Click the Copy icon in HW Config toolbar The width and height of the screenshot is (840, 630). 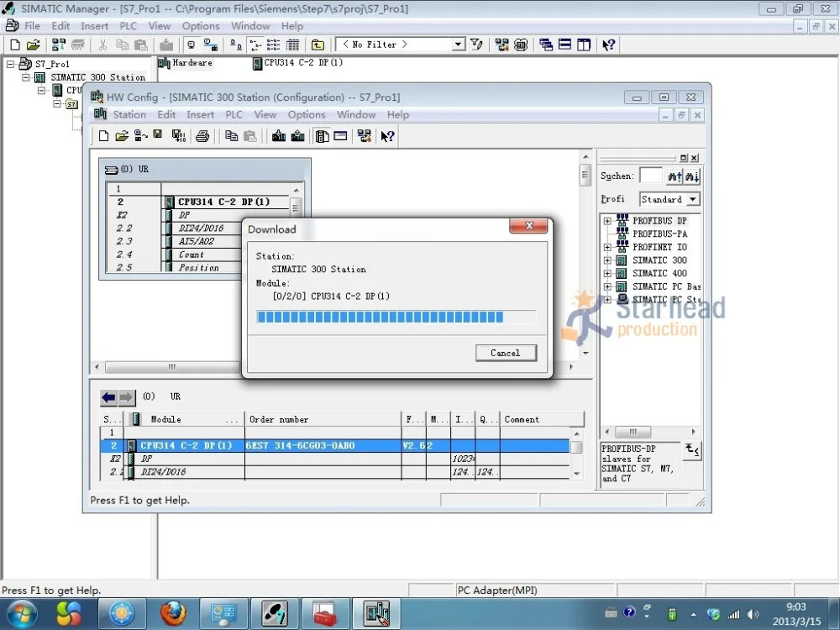[232, 136]
